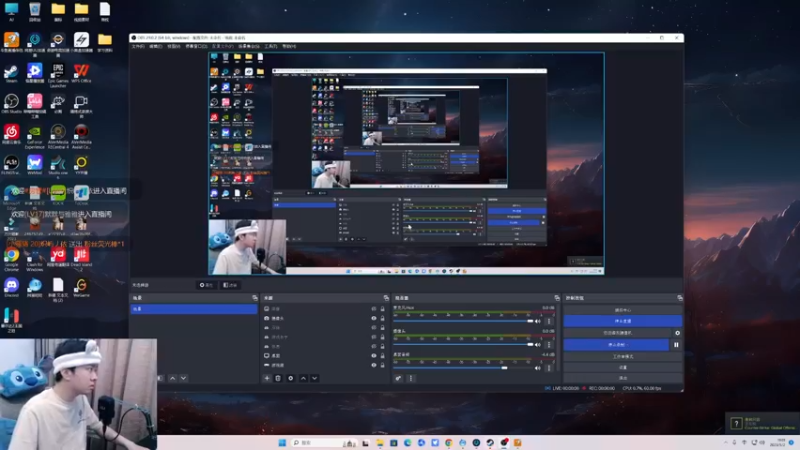Open the Steam desktop shortcut
Image resolution: width=800 pixels, height=450 pixels.
click(x=11, y=73)
